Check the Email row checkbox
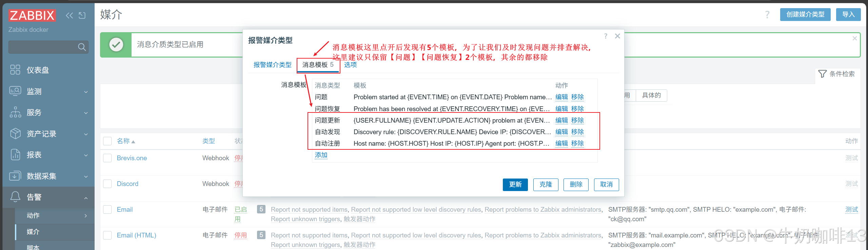868x250 pixels. pos(107,209)
